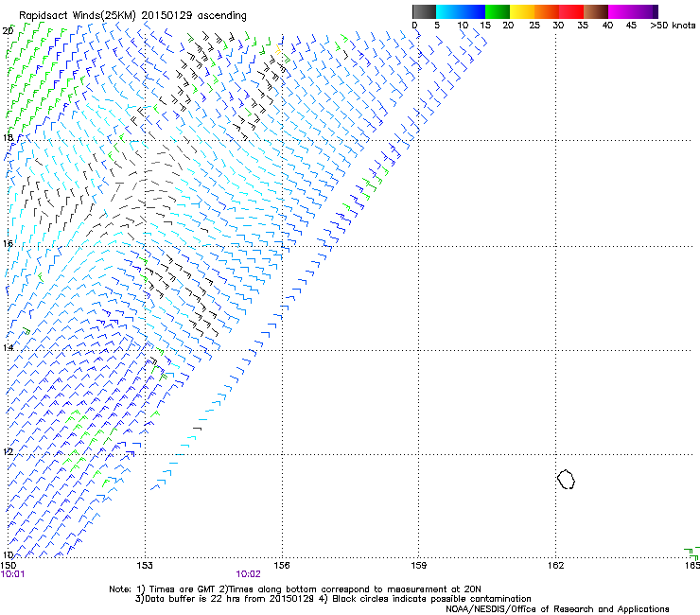
Task: Click latitude axis label '12'
Action: click(8, 451)
